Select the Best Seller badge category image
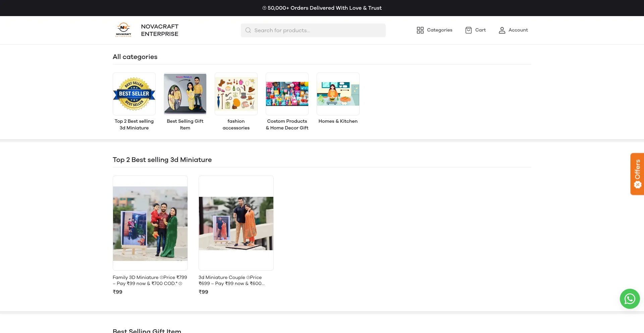The height and width of the screenshot is (333, 644). point(134,94)
